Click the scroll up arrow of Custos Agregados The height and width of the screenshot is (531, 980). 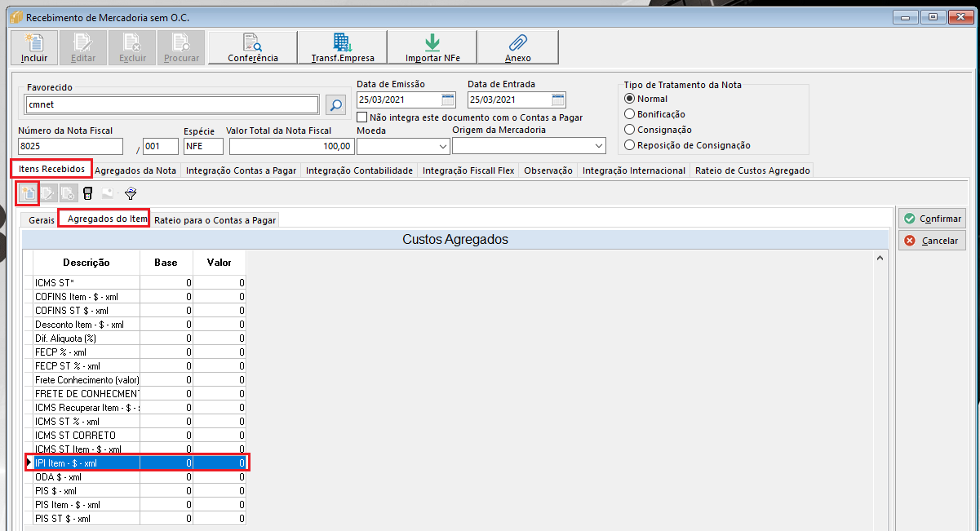click(x=880, y=258)
